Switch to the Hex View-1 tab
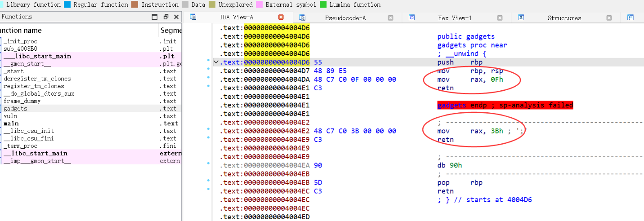644x221 pixels. [x=455, y=18]
